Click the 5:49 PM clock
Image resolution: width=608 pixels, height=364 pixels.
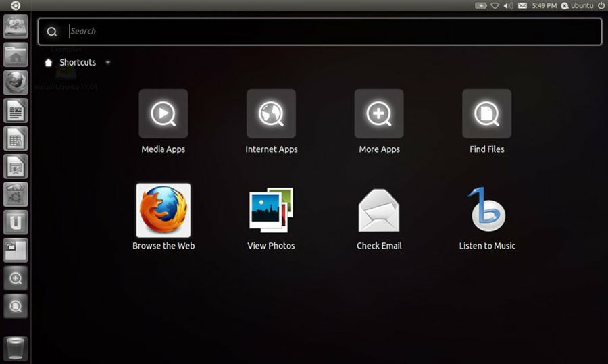tap(544, 5)
